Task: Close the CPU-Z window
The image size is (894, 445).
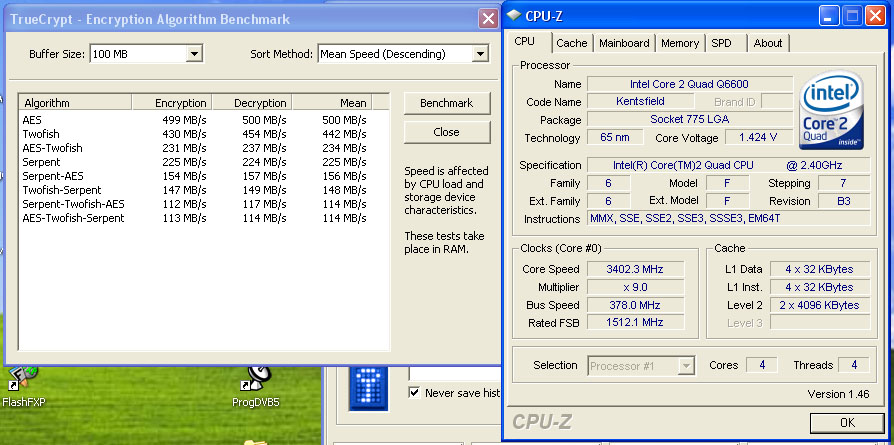Action: pyautogui.click(x=875, y=17)
